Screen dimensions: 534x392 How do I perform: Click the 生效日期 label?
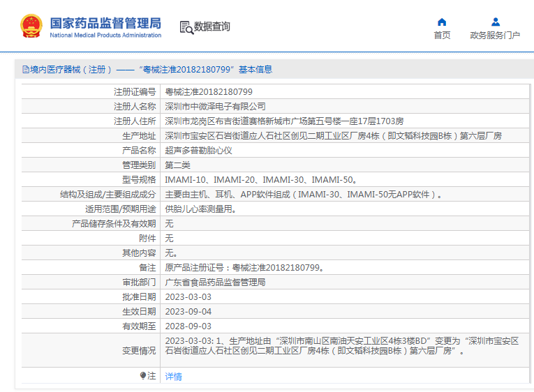click(x=139, y=312)
